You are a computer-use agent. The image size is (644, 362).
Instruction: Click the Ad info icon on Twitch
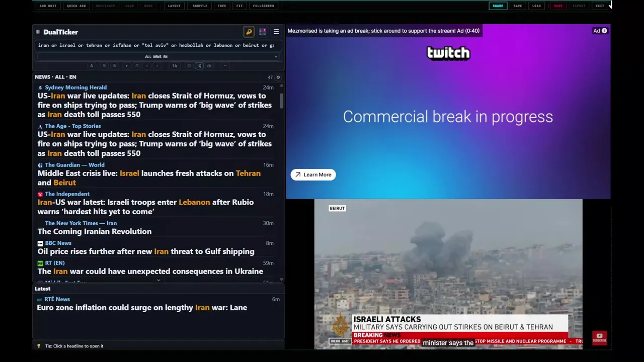pyautogui.click(x=604, y=31)
